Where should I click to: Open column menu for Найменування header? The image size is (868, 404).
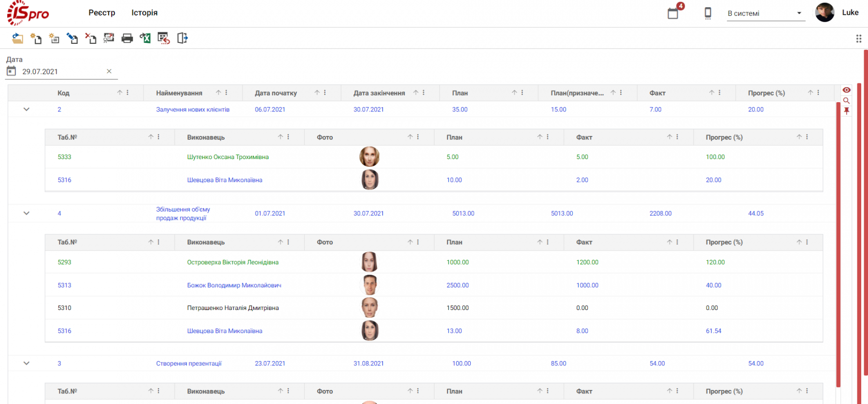tap(226, 93)
